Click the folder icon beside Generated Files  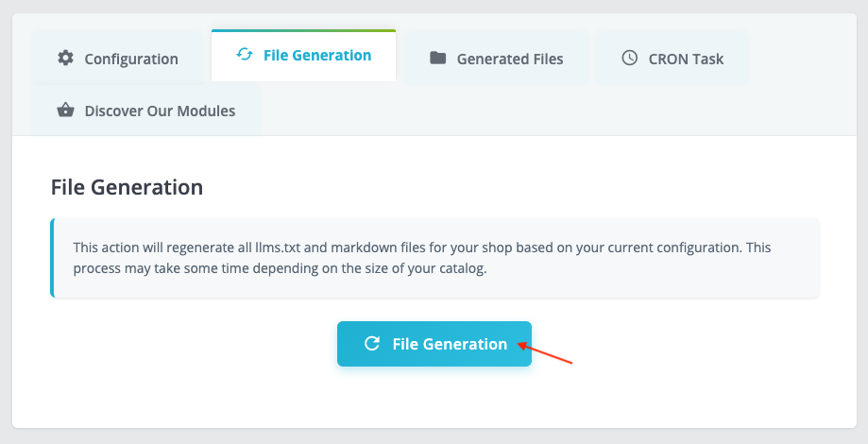click(438, 58)
